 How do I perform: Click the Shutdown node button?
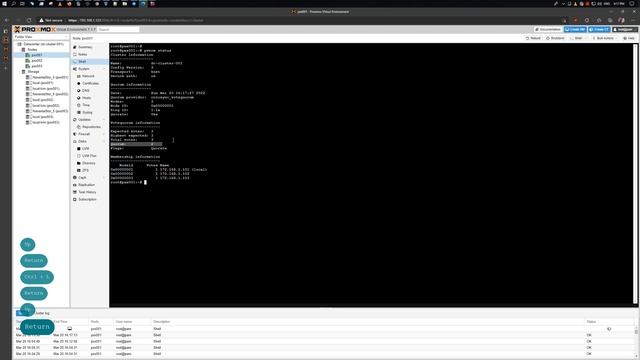[555, 38]
